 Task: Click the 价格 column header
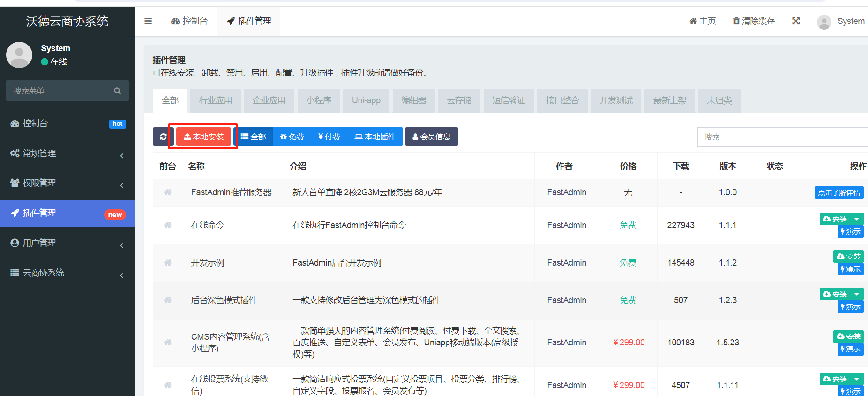point(628,166)
